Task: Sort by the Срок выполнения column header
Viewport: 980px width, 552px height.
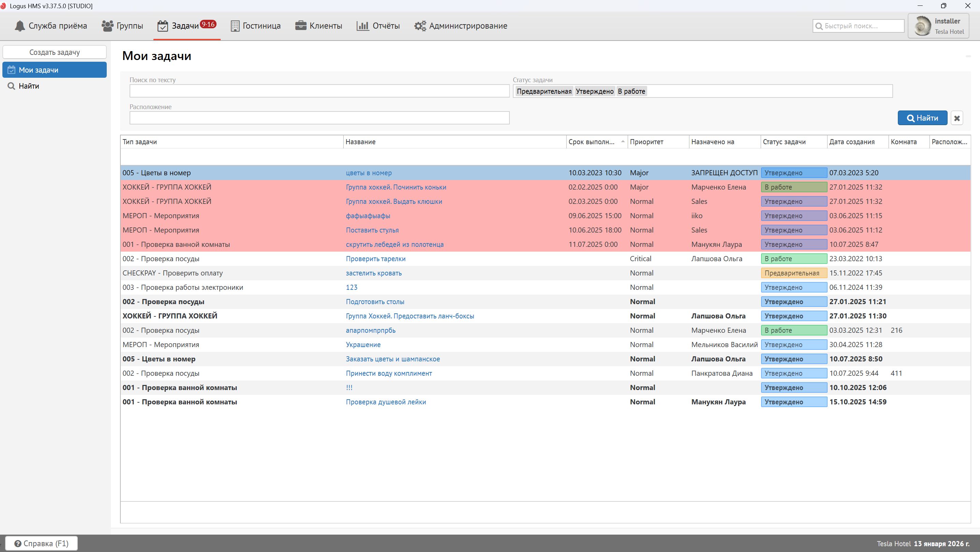Action: [x=592, y=142]
